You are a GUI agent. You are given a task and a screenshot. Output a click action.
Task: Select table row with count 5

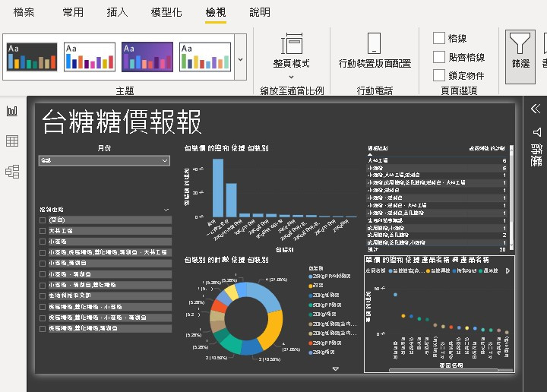(x=436, y=168)
